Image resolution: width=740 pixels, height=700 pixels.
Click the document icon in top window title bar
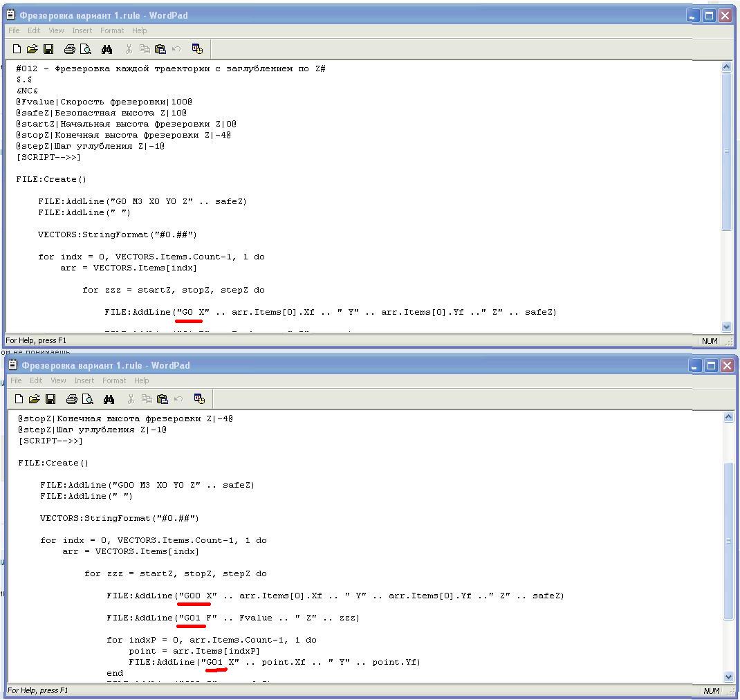[x=11, y=15]
